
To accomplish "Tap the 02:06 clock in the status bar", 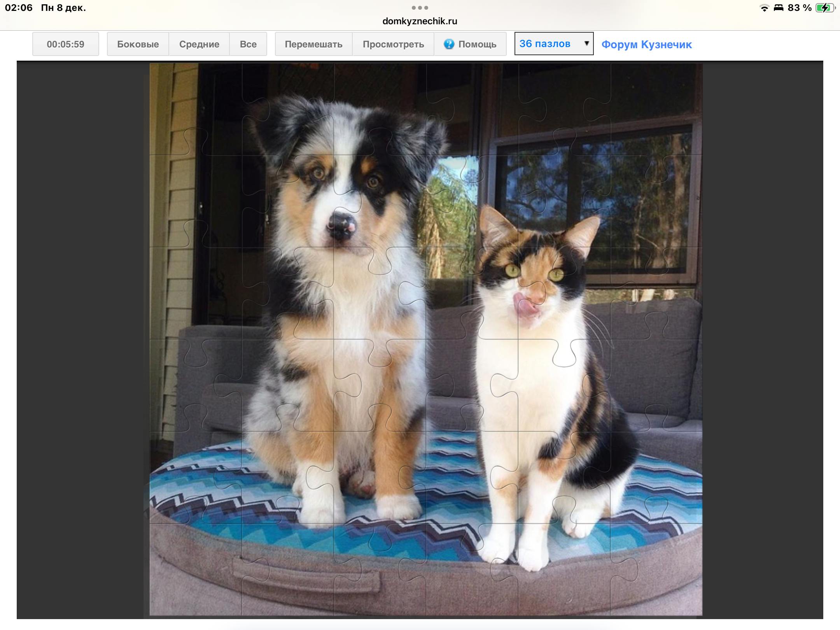I will click(x=19, y=8).
